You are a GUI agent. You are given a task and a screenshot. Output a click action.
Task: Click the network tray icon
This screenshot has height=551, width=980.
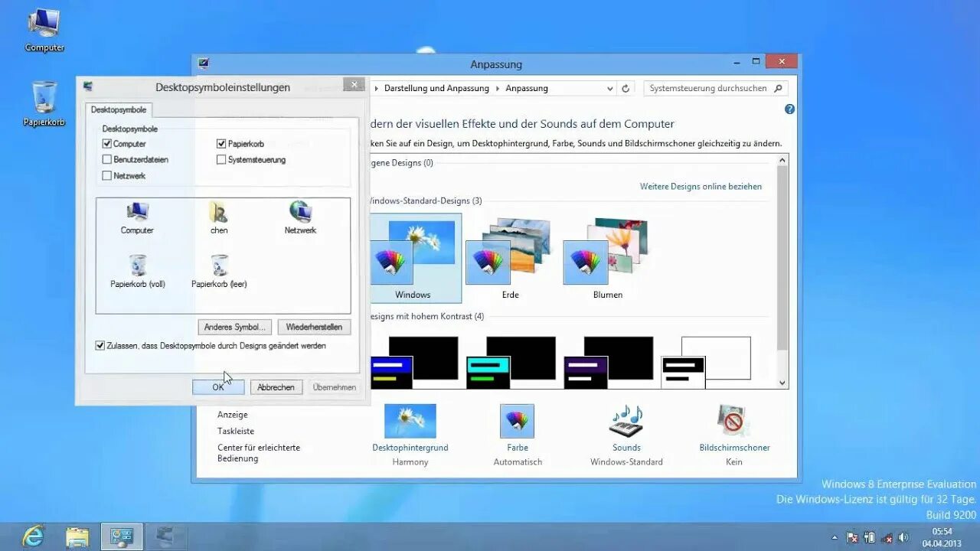click(887, 537)
